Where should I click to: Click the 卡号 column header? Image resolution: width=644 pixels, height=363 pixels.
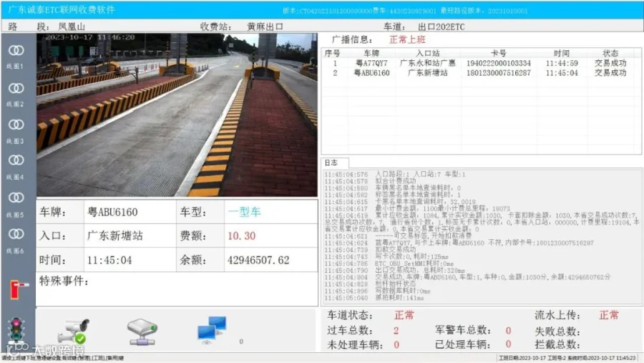tap(498, 53)
